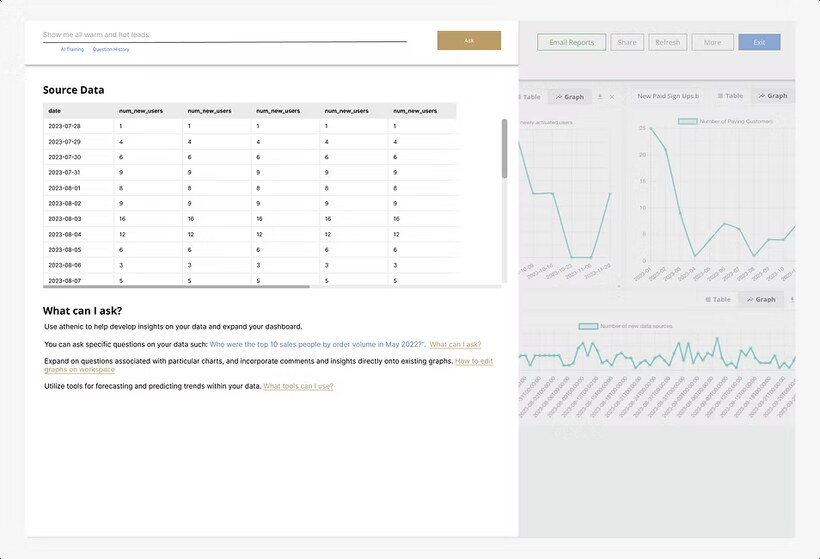This screenshot has height=559, width=820.
Task: Select the 2023-07-29 date cell
Action: [78, 142]
